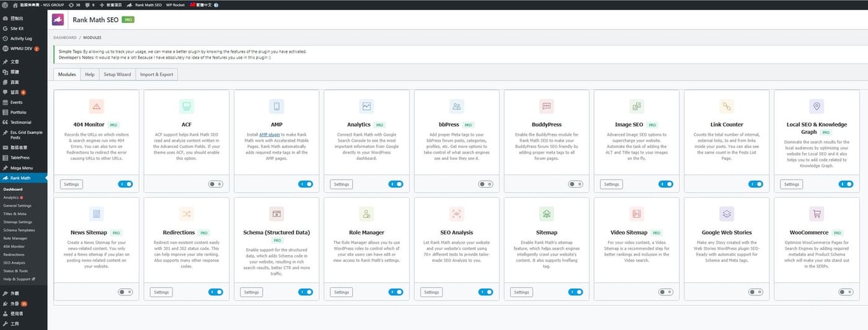Click the Schema (Structured Data) module icon
Screen dimensions: 868x330
pos(276,214)
